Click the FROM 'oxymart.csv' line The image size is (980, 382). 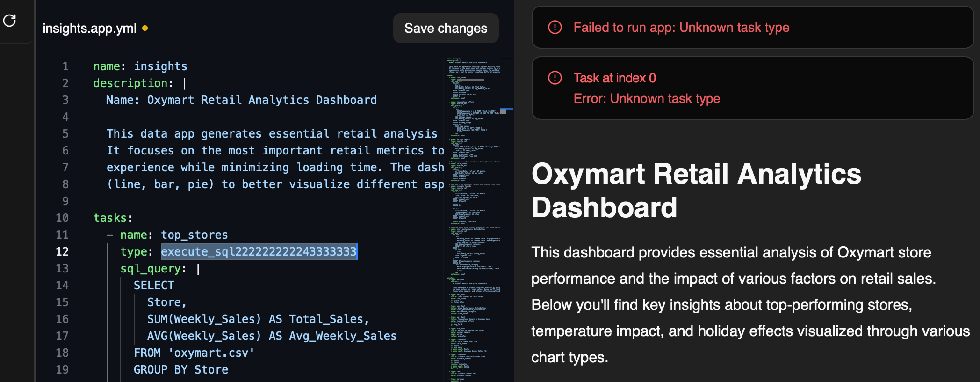(194, 353)
